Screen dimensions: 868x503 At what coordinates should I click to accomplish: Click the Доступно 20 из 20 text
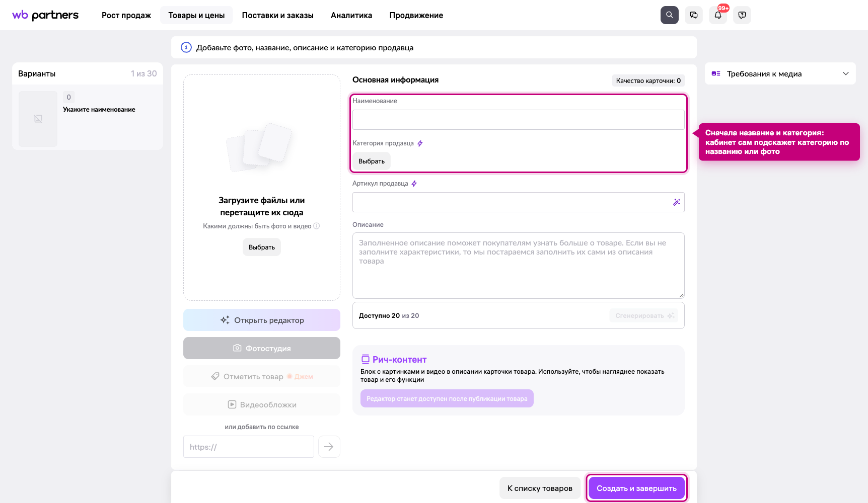coord(389,315)
